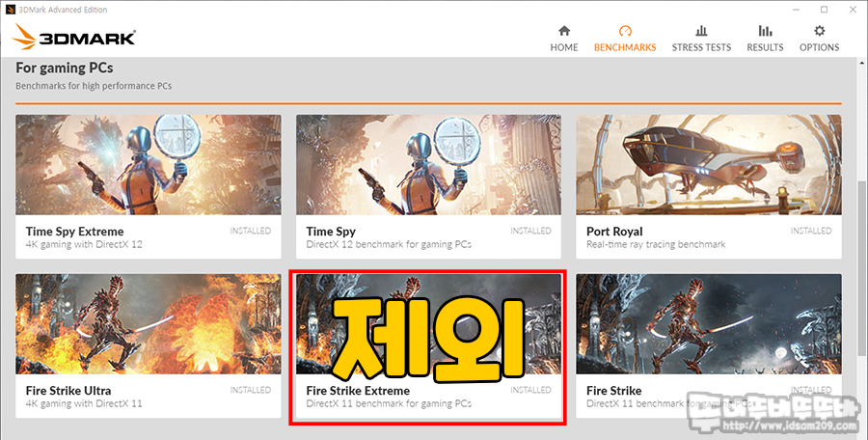Click 'For gaming PCs' heading
The width and height of the screenshot is (868, 440).
pos(65,69)
